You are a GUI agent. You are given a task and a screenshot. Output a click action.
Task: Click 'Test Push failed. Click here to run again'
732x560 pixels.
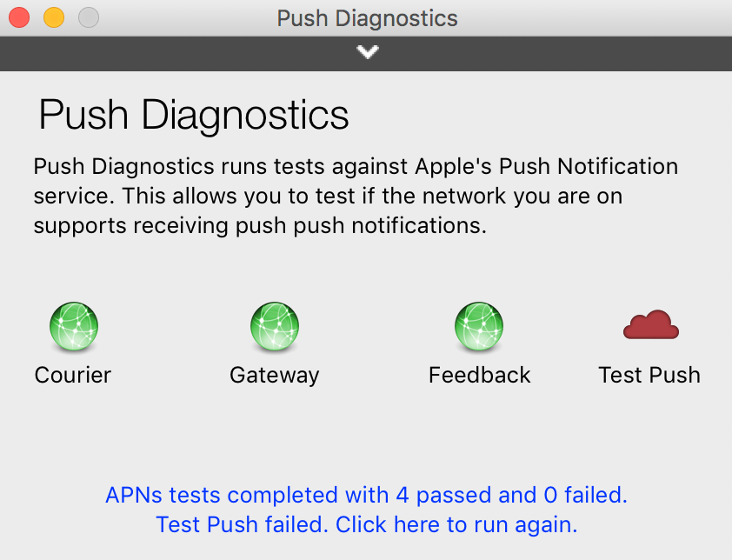367,524
